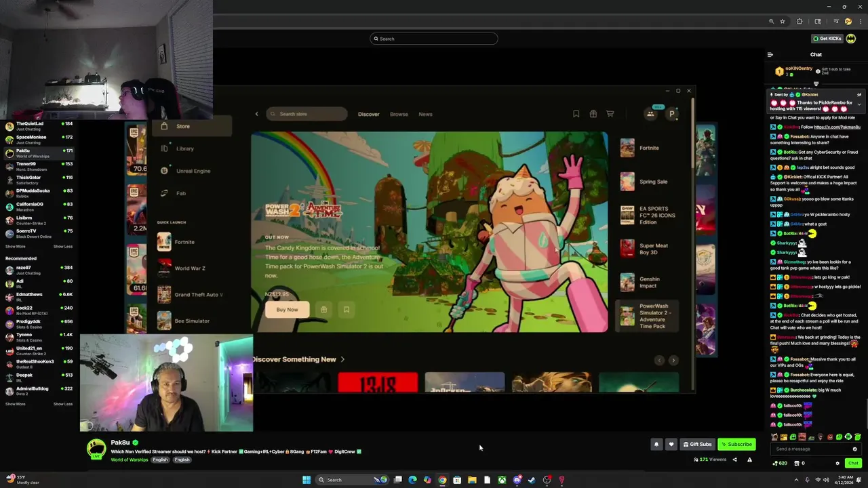
Task: Click Show More under Recommended
Action: 15,404
